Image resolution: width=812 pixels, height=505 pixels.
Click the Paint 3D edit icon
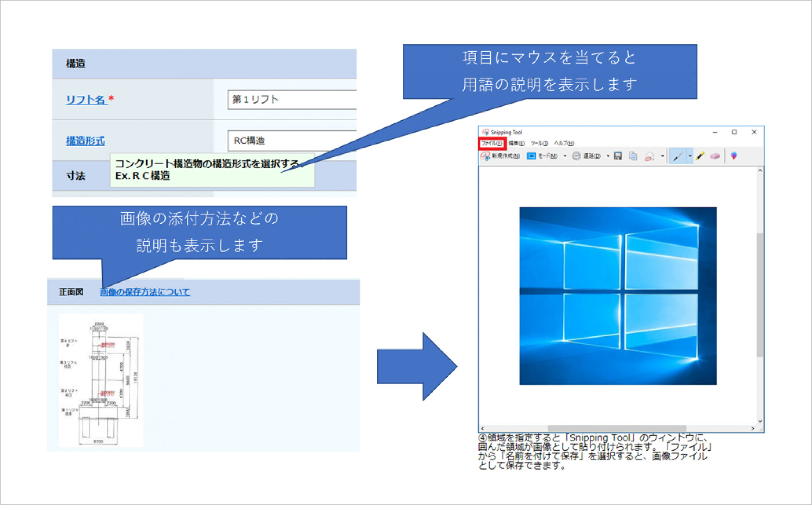pos(734,156)
